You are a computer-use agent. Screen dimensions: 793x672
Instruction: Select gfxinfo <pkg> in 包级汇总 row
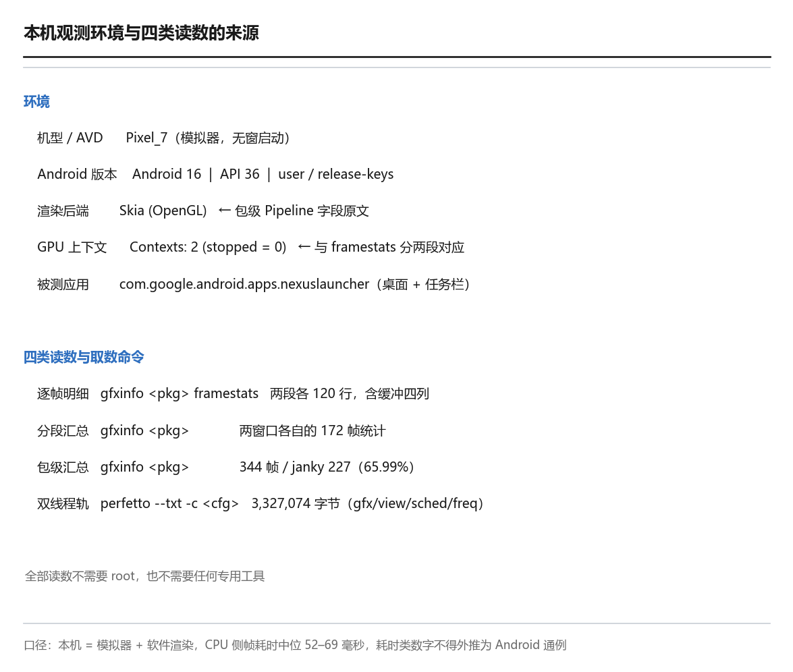point(144,467)
